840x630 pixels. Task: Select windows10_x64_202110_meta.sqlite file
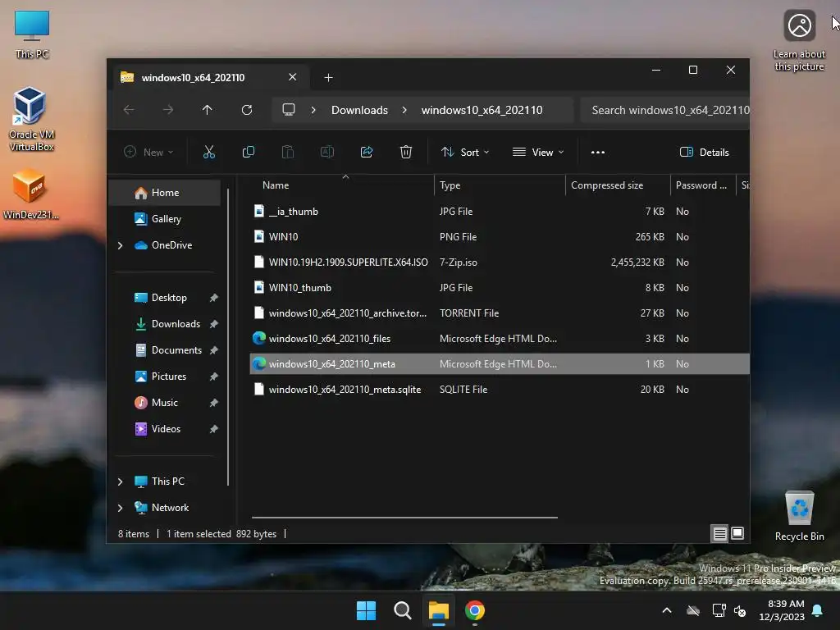[500, 390]
